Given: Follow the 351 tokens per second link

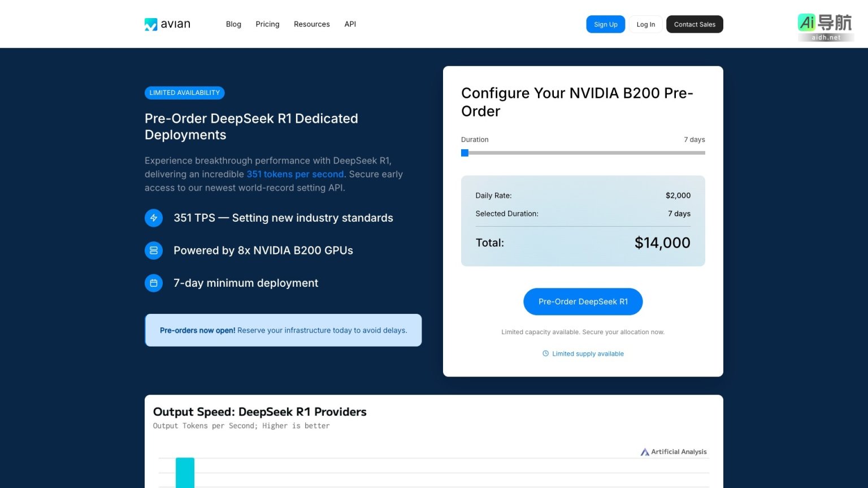Looking at the screenshot, I should 295,174.
